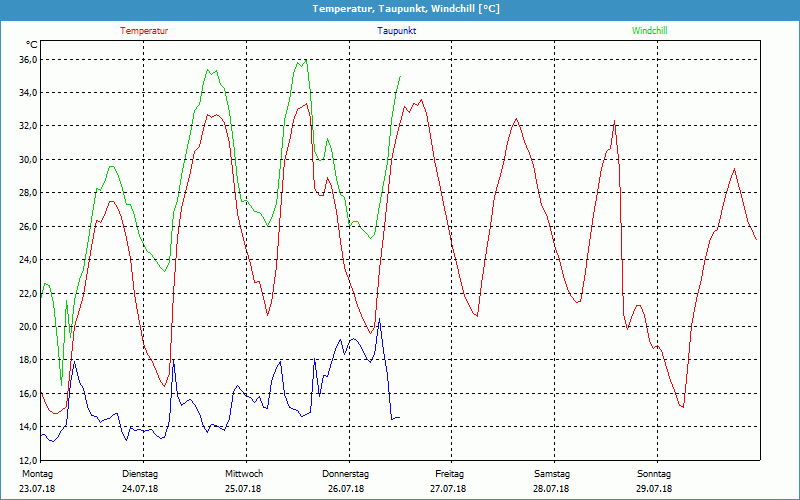Click the date 25.07.18

[x=243, y=489]
